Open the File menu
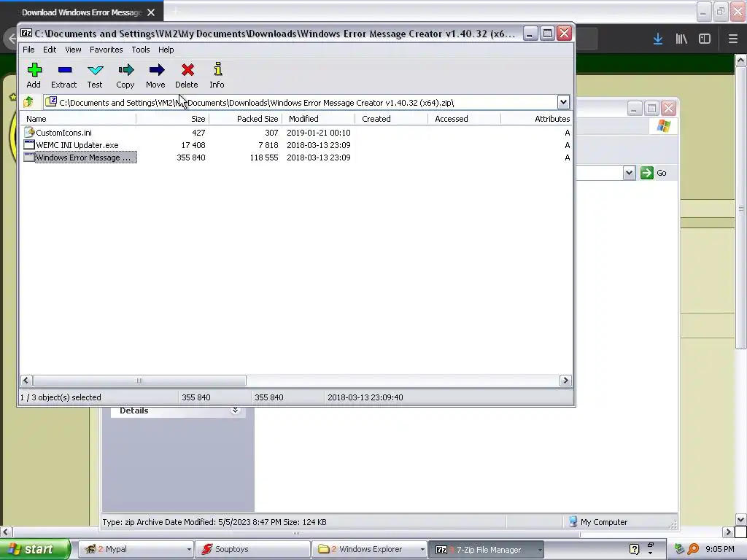 click(28, 50)
